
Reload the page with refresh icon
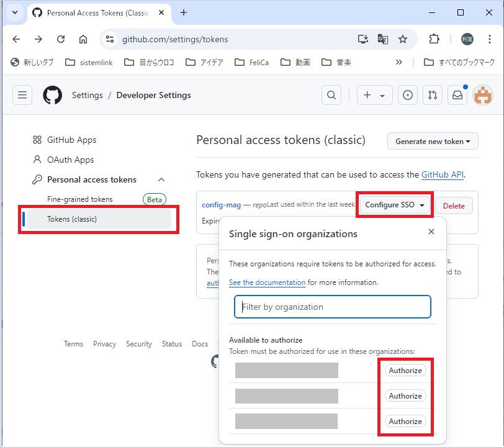click(x=61, y=39)
